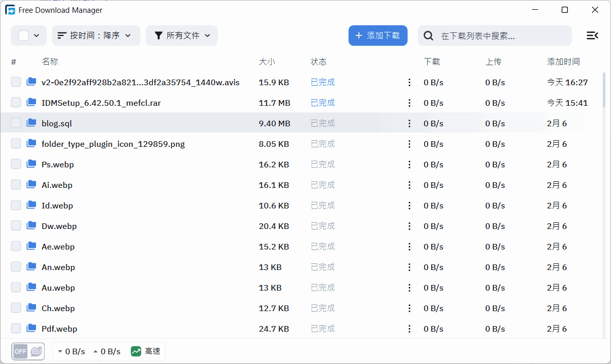
Task: Open folder icon for the .avis download
Action: [x=31, y=82]
